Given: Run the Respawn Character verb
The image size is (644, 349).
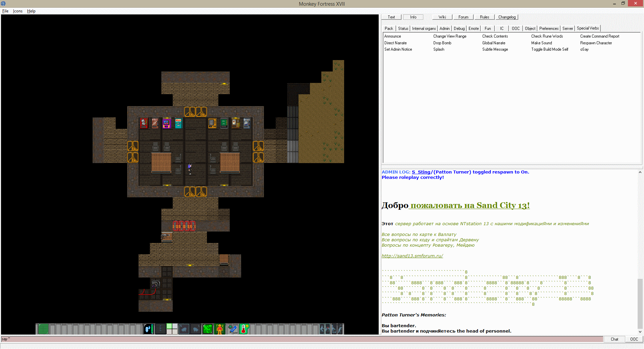Looking at the screenshot, I should coord(596,43).
